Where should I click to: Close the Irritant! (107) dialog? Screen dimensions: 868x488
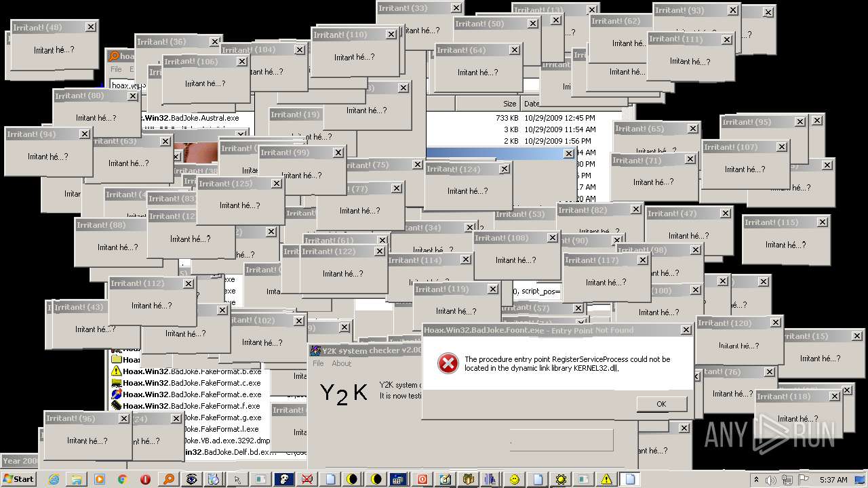click(781, 147)
